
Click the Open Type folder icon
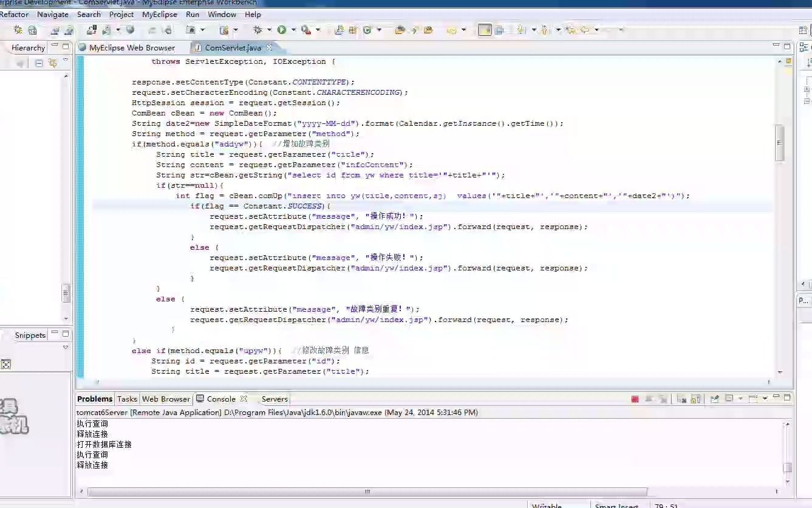[x=400, y=30]
